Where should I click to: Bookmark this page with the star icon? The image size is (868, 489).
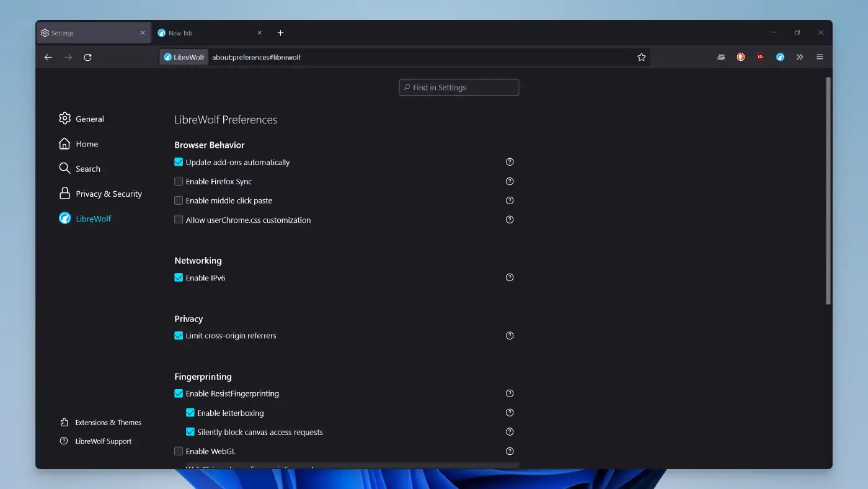(642, 57)
